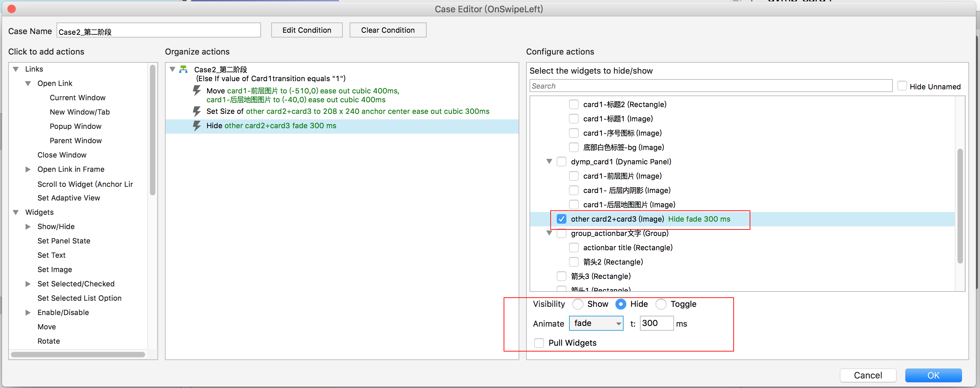The height and width of the screenshot is (388, 980).
Task: Select the Toggle visibility radio button
Action: tap(661, 304)
